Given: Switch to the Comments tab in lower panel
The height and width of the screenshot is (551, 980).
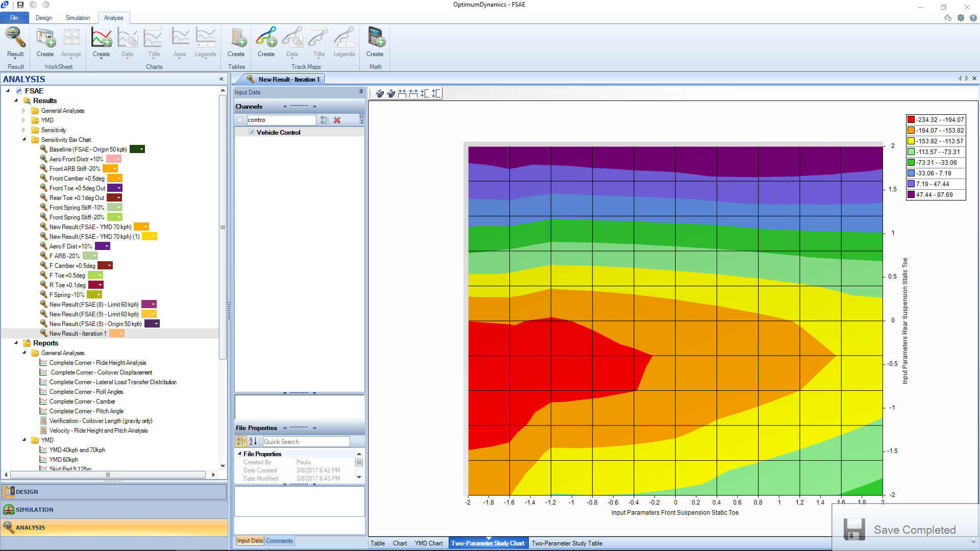Looking at the screenshot, I should 279,540.
